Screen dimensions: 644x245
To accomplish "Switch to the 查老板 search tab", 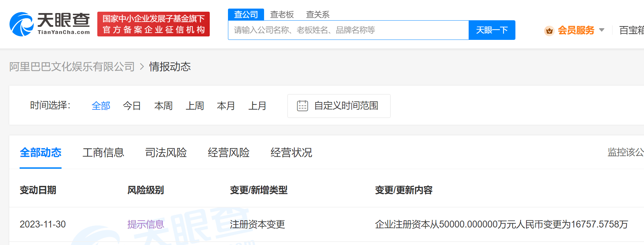I will [x=282, y=14].
